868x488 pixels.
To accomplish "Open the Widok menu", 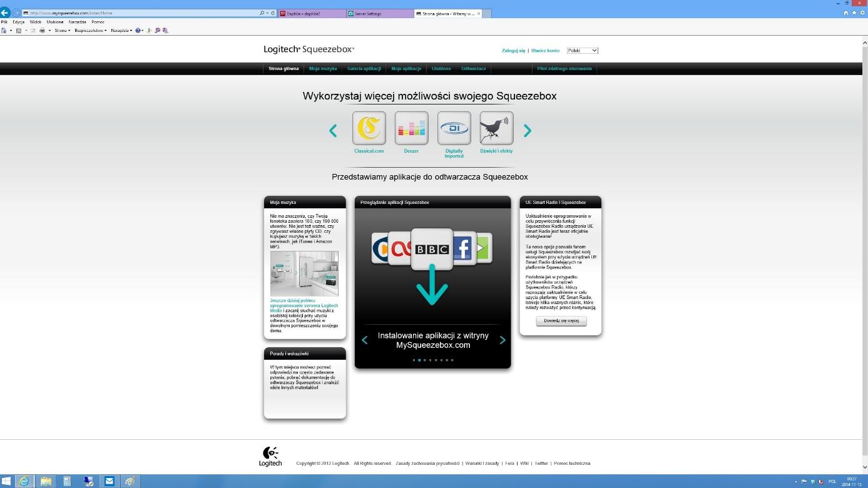I will (x=36, y=22).
